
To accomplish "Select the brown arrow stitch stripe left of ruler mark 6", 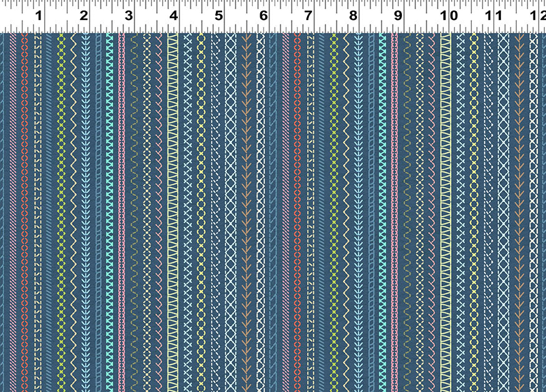I will 248,187.
